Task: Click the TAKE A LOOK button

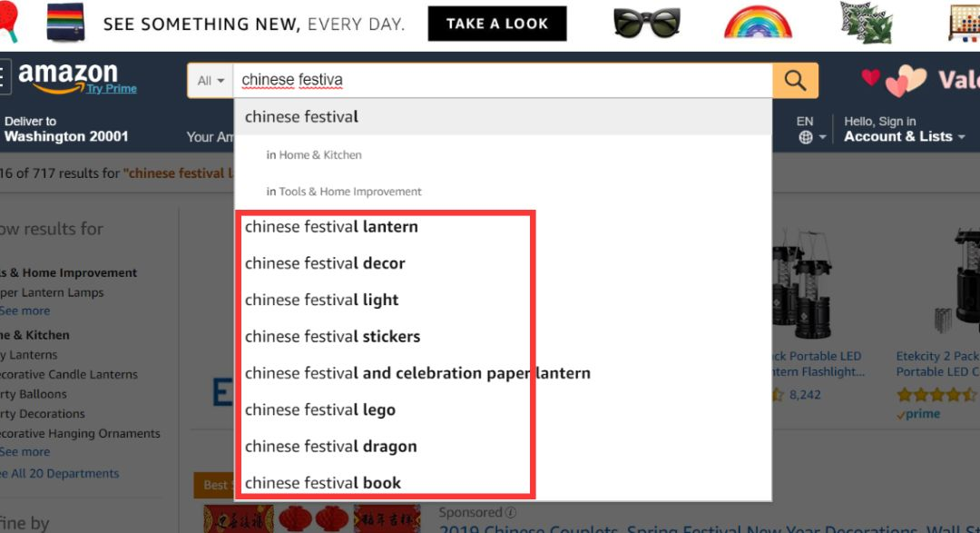Action: [497, 24]
